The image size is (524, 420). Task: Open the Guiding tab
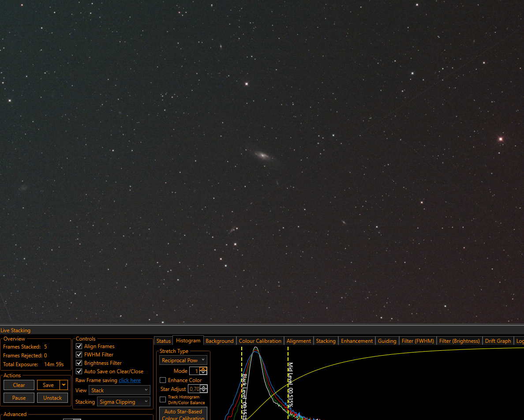387,341
